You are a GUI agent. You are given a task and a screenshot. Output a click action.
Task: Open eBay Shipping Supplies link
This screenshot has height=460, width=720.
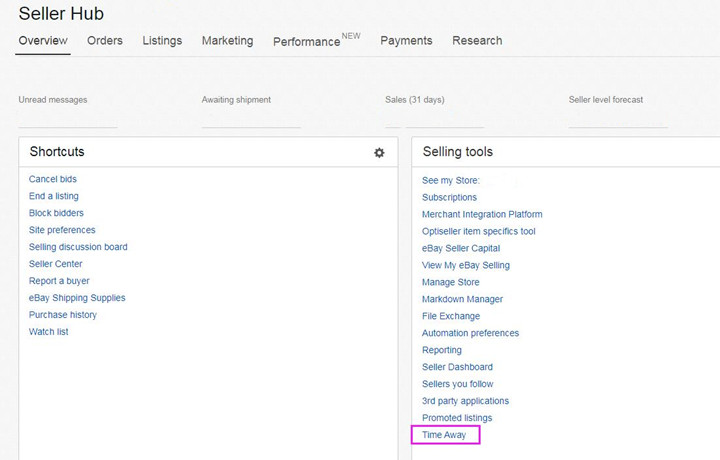point(77,298)
